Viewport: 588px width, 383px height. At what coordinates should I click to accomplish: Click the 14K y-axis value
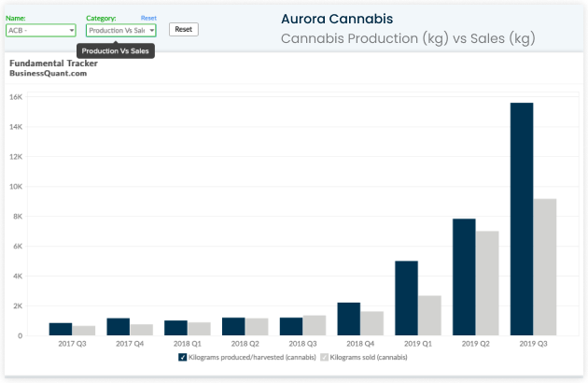click(x=16, y=127)
